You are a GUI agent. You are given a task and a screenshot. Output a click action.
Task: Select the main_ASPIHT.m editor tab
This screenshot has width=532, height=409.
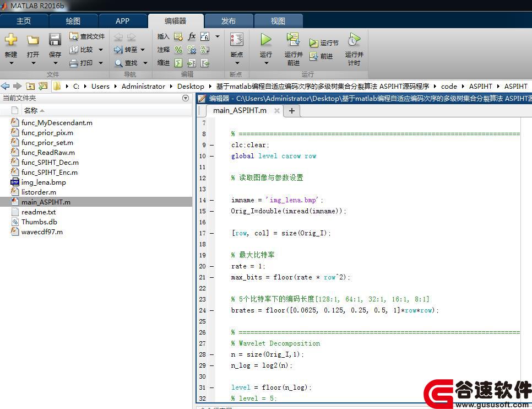click(x=240, y=110)
